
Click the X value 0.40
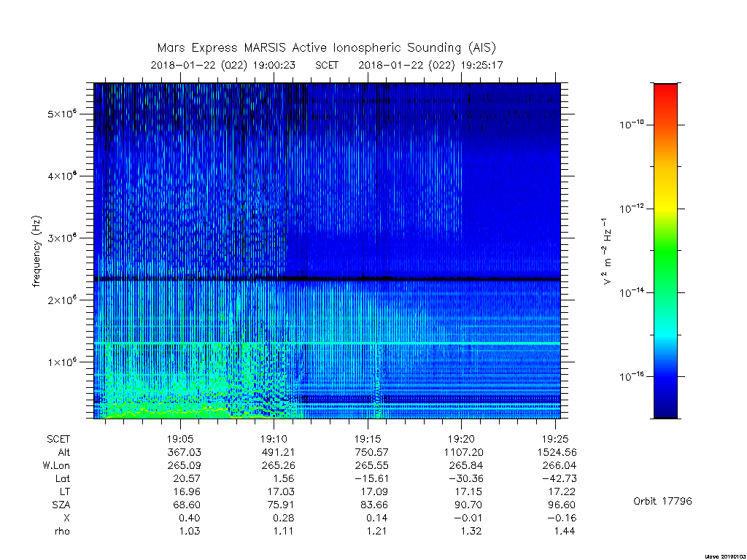point(190,518)
